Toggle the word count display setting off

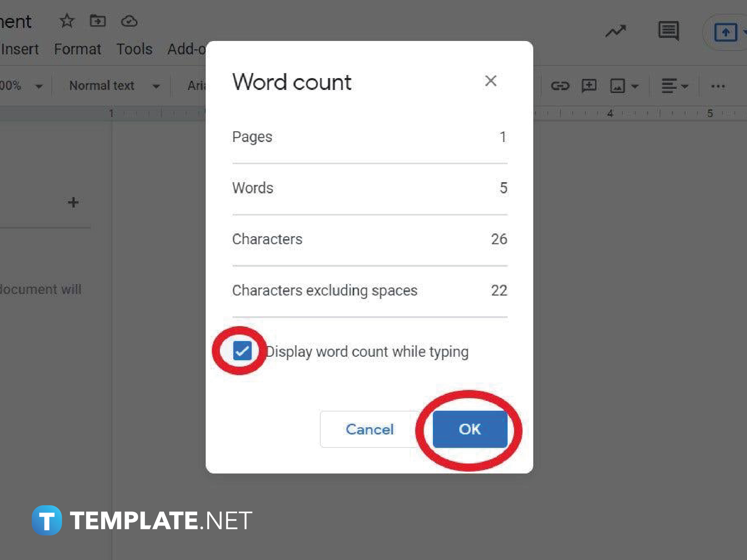click(242, 351)
